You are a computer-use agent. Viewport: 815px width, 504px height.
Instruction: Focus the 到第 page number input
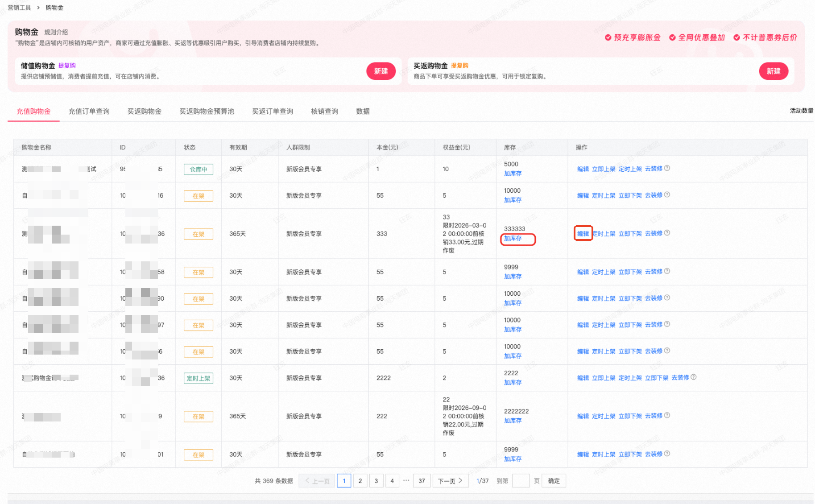(521, 481)
